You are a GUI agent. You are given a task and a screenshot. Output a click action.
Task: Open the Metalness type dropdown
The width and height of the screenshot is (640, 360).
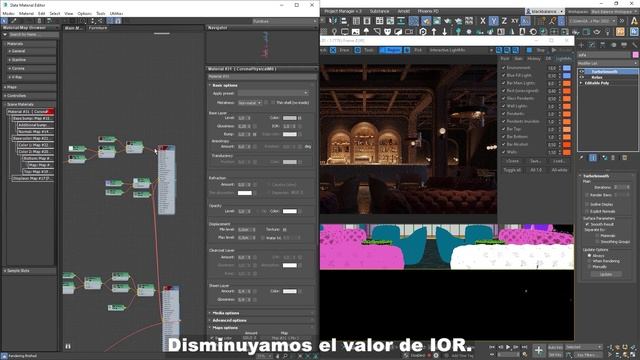pyautogui.click(x=250, y=103)
